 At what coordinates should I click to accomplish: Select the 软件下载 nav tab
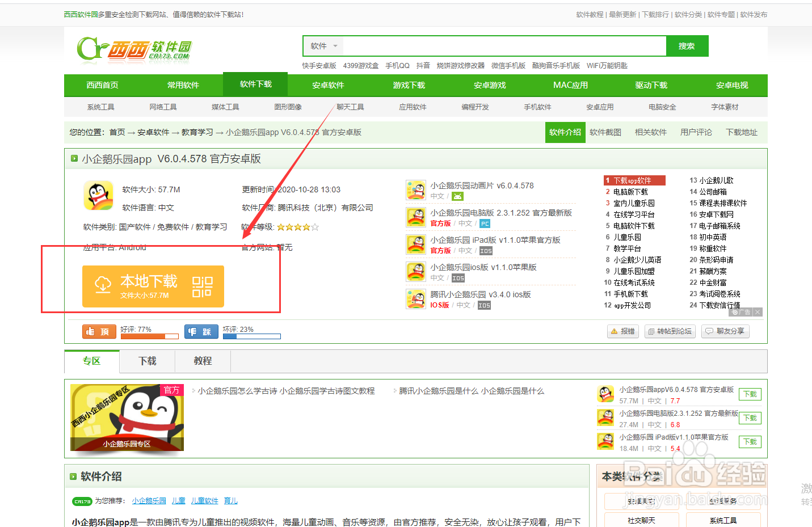coord(256,84)
